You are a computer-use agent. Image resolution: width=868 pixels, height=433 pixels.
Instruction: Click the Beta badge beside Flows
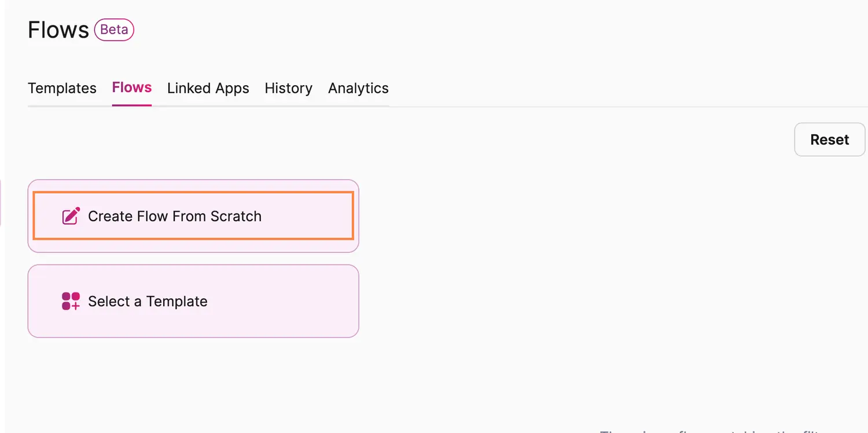click(x=114, y=30)
